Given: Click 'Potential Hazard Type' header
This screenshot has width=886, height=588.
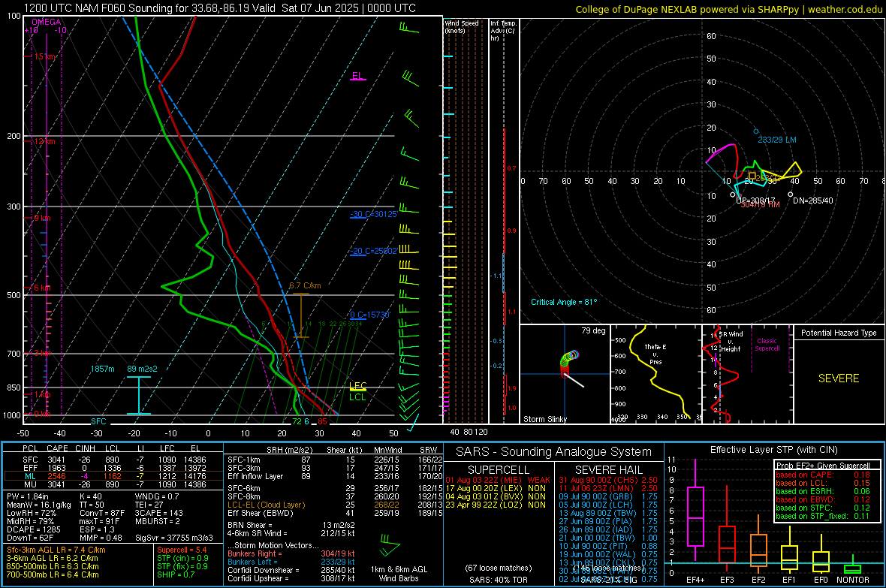Looking at the screenshot, I should point(839,333).
